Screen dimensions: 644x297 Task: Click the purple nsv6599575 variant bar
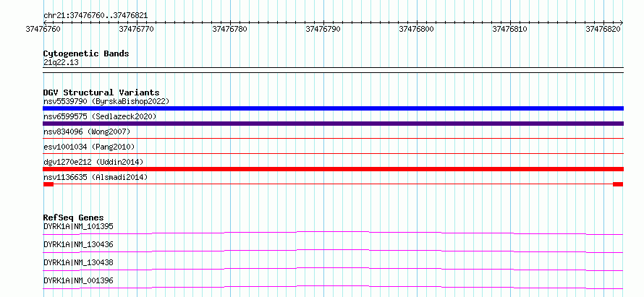pos(333,124)
